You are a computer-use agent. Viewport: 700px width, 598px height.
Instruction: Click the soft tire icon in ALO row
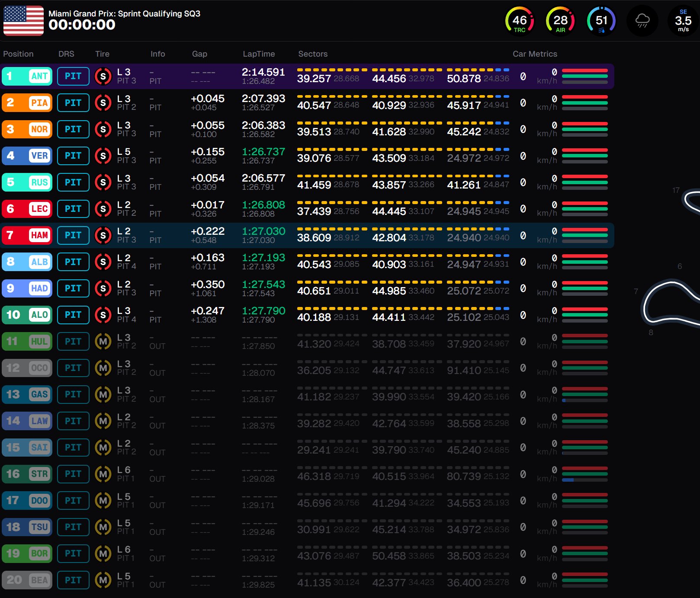coord(103,315)
